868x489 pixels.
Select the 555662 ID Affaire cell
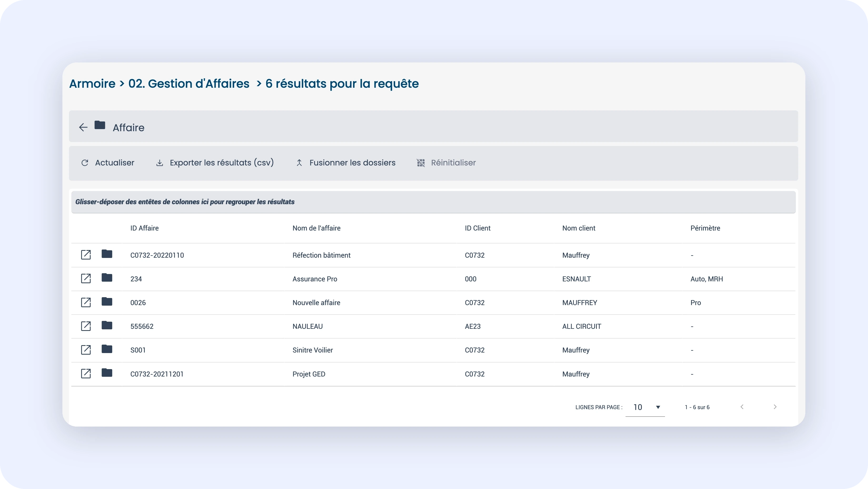[x=142, y=326]
